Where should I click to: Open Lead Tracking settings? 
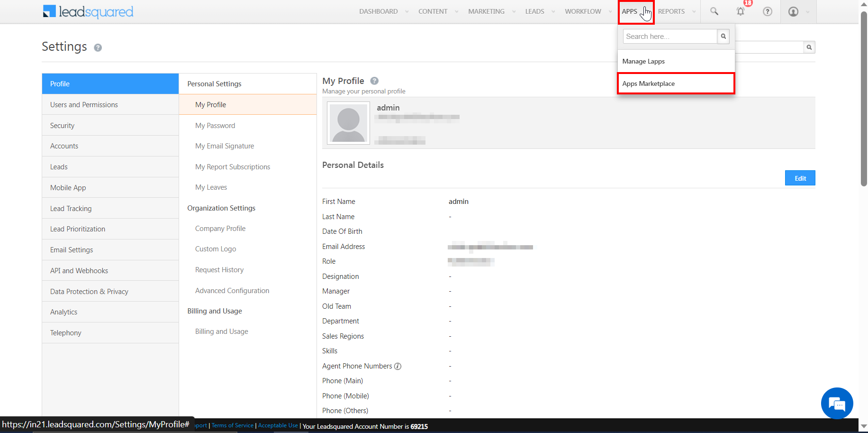click(x=110, y=209)
